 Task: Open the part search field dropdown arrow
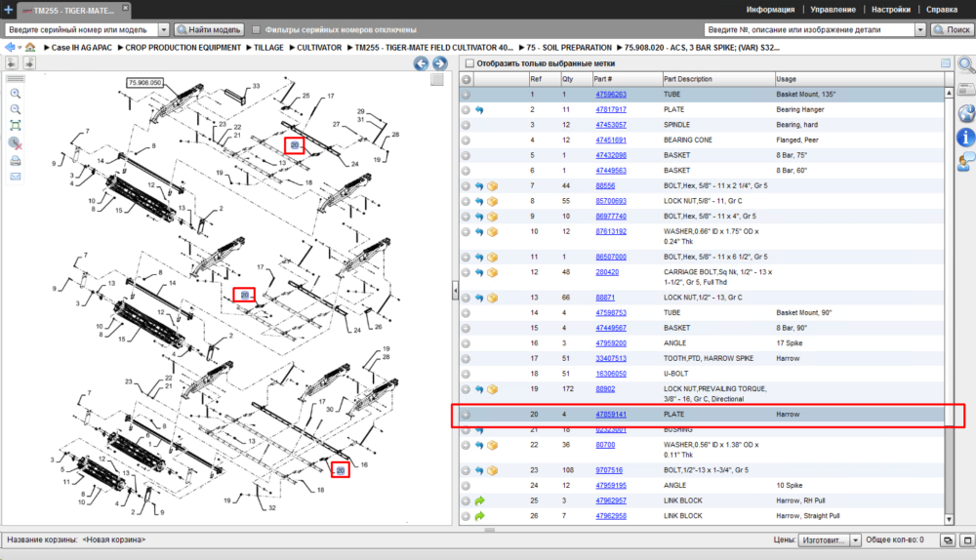pyautogui.click(x=920, y=29)
